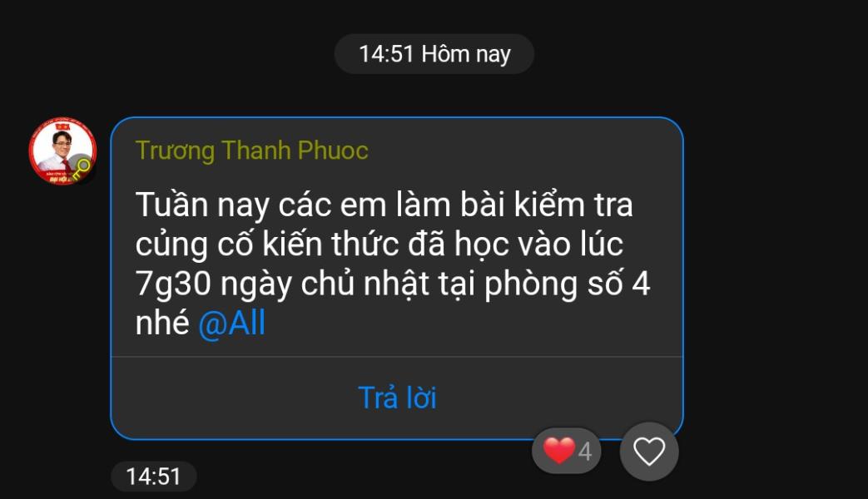Click the message line starting with Tuần nay
The image size is (868, 499).
coord(384,205)
